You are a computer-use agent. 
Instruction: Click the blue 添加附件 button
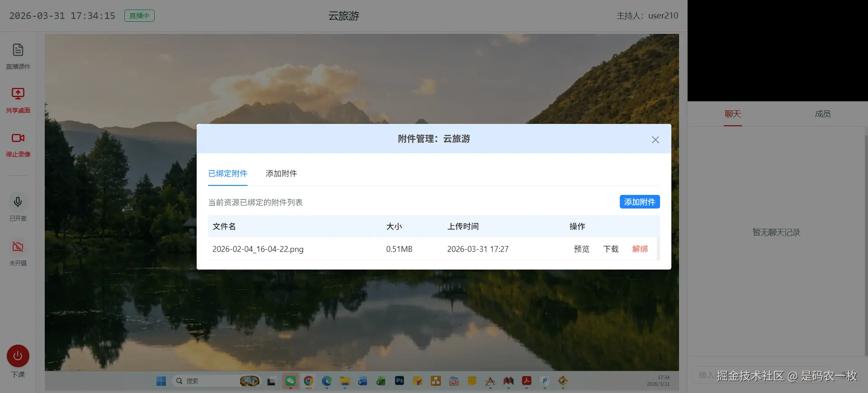(x=640, y=202)
